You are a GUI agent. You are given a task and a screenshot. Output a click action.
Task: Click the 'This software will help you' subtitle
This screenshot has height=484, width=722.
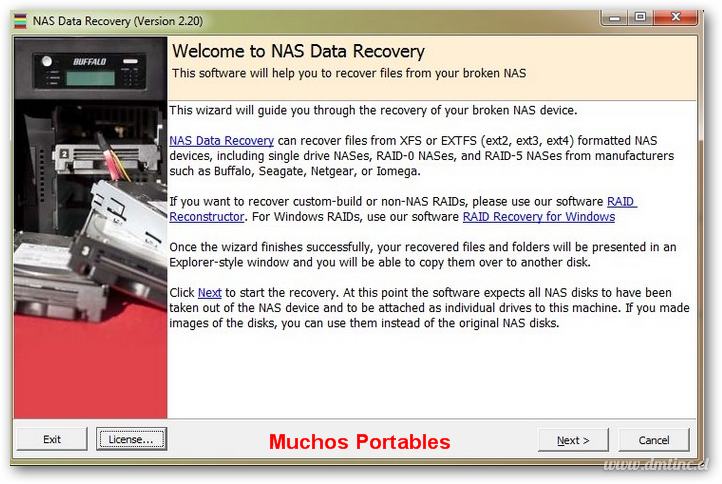349,73
